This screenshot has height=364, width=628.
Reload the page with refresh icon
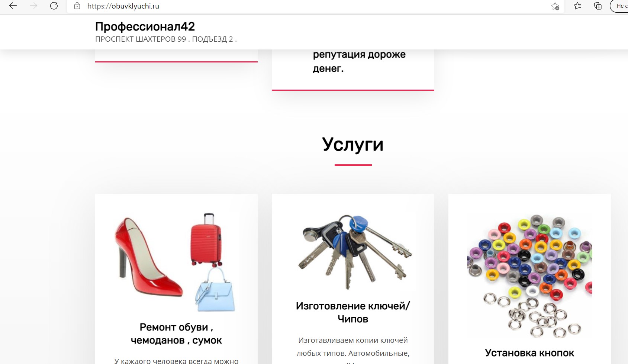[54, 6]
